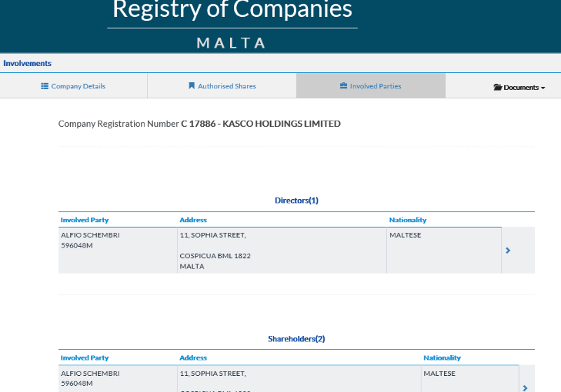Screen dimensions: 561x392
Task: Click the caret arrow next to Documents
Action: tap(543, 88)
